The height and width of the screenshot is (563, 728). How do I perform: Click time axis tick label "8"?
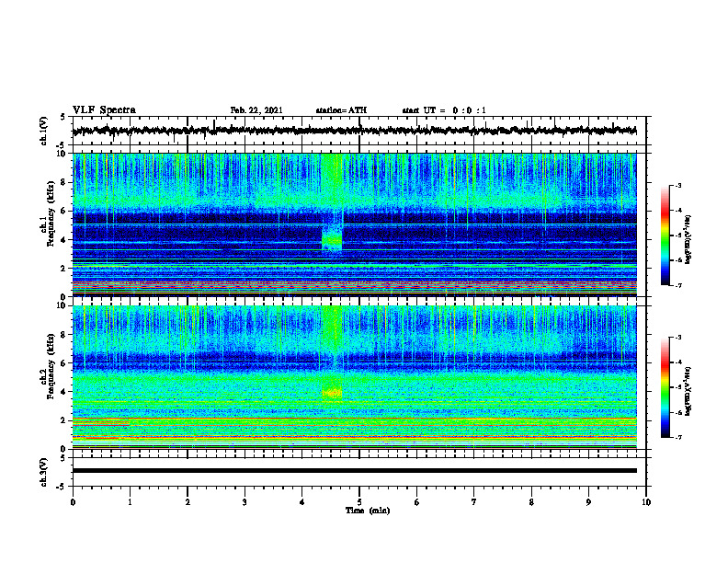coord(531,502)
